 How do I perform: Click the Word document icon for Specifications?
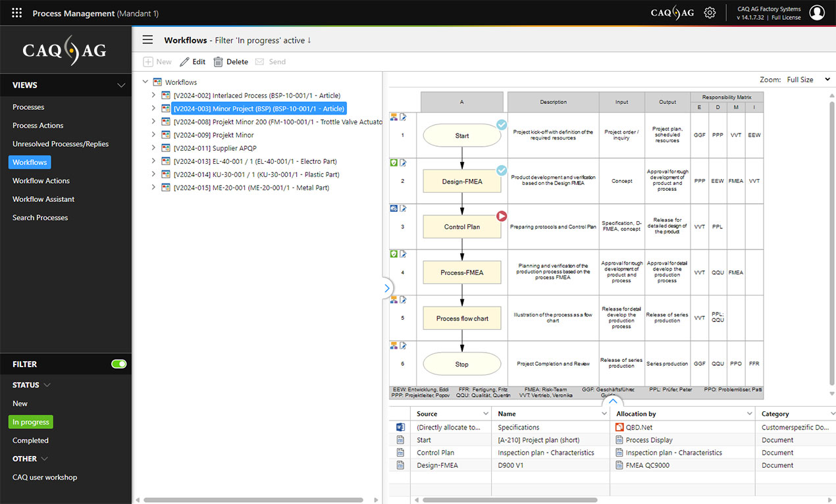pos(400,427)
